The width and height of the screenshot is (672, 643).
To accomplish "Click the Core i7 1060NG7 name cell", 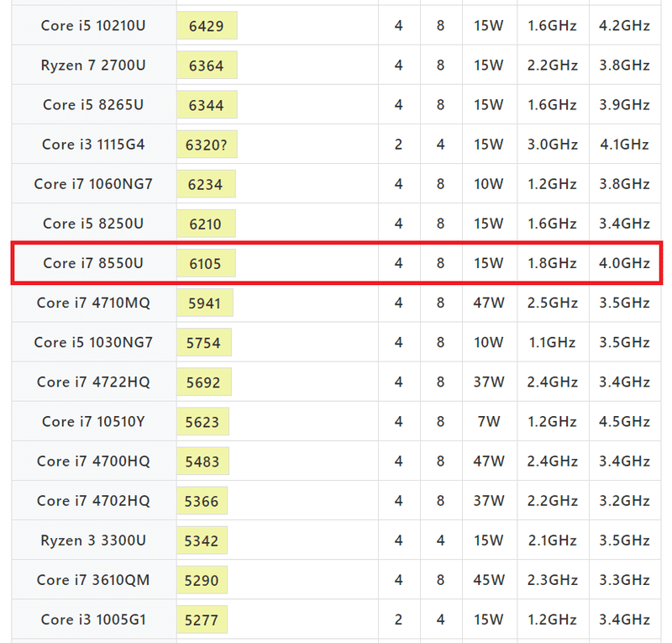I will 93,184.
